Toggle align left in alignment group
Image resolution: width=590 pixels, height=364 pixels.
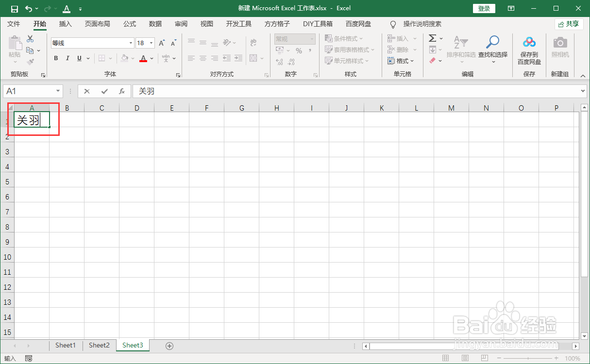tap(191, 58)
